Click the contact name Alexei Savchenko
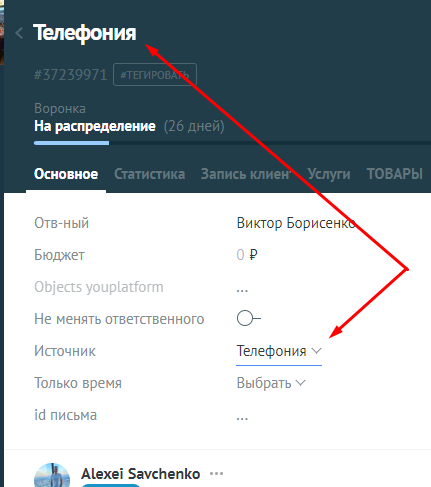431x487 pixels. pyautogui.click(x=140, y=474)
